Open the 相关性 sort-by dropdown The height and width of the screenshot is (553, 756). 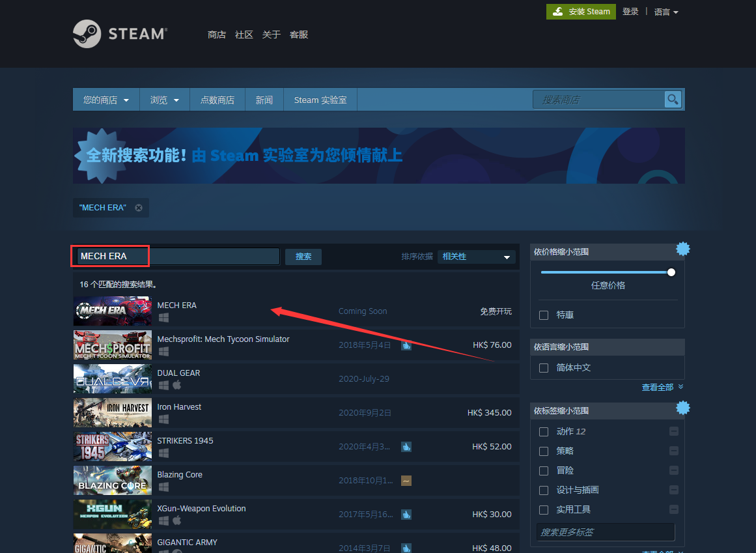[x=476, y=257]
